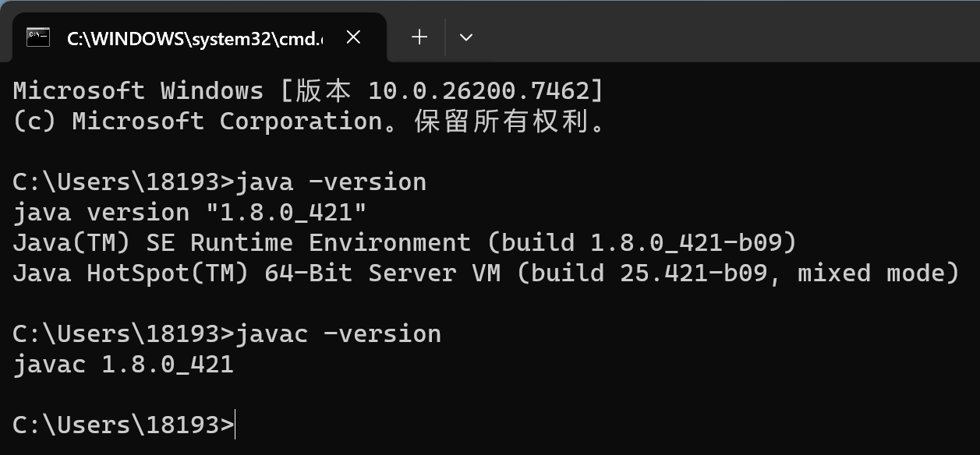980x455 pixels.
Task: Click the typed "javac -version" command
Action: (338, 334)
